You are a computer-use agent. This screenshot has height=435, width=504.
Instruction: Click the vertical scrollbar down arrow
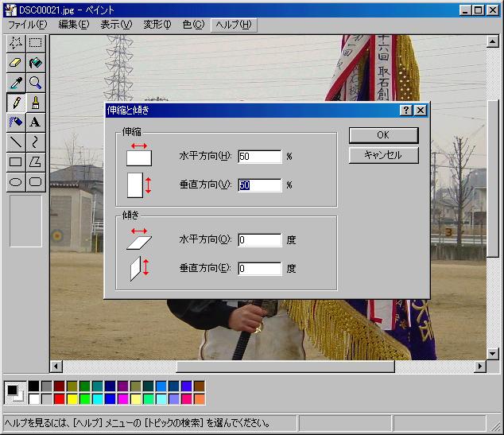pos(493,354)
